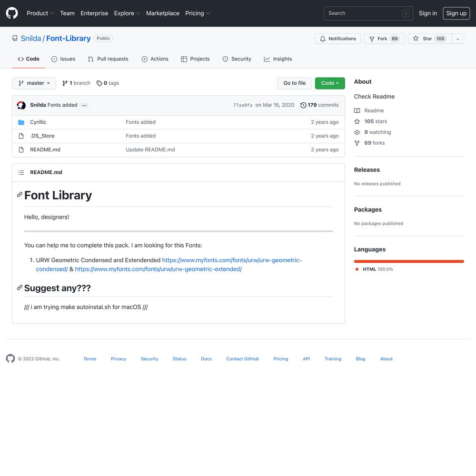Image resolution: width=476 pixels, height=476 pixels.
Task: Click the Sign in link
Action: 428,13
